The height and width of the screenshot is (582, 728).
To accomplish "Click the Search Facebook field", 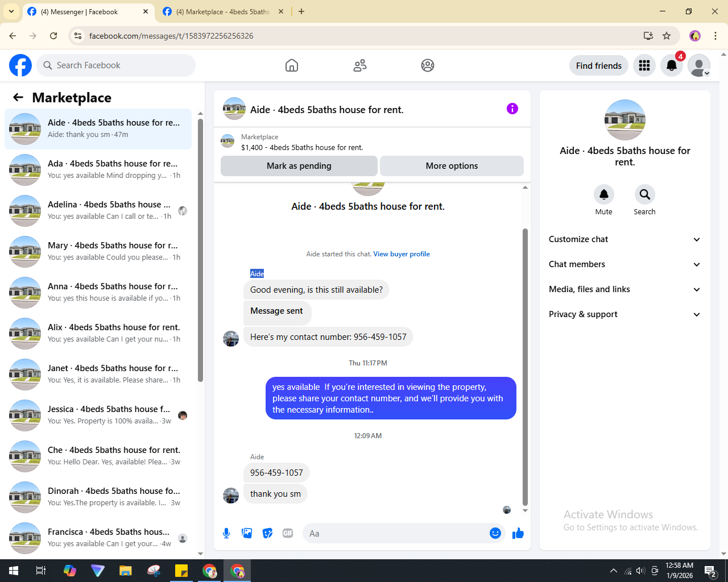I will [x=116, y=65].
